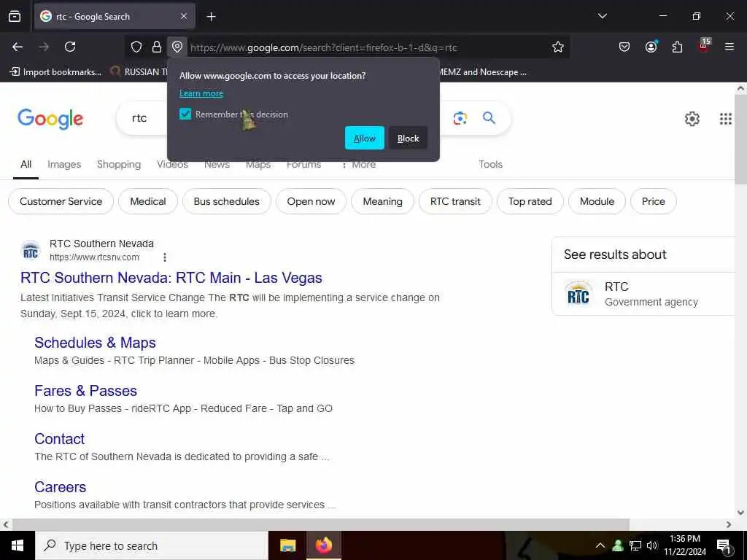The width and height of the screenshot is (747, 560).
Task: Search by image with Google Lens icon
Action: coord(460,118)
